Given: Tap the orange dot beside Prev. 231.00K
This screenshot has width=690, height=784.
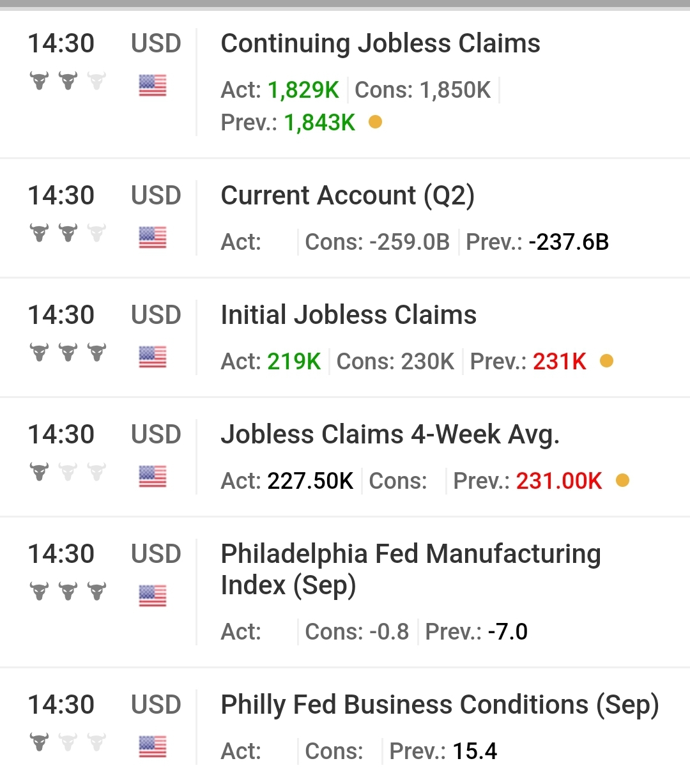Looking at the screenshot, I should click(x=623, y=480).
